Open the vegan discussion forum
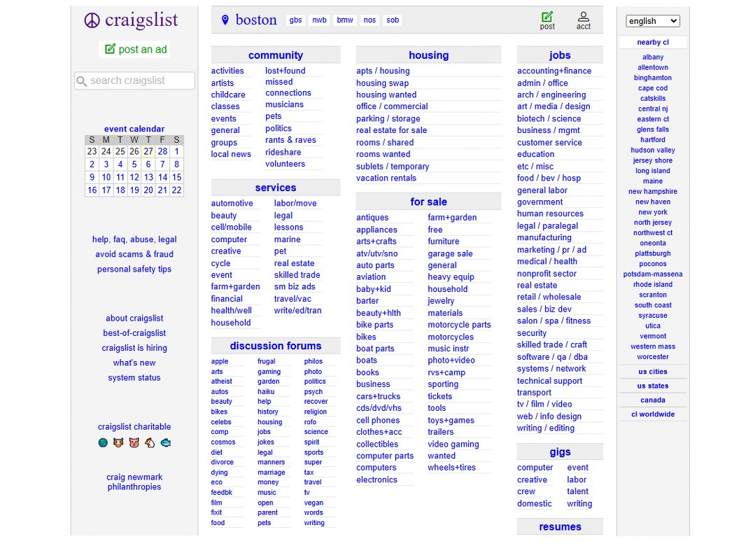Image resolution: width=739 pixels, height=560 pixels. point(314,503)
